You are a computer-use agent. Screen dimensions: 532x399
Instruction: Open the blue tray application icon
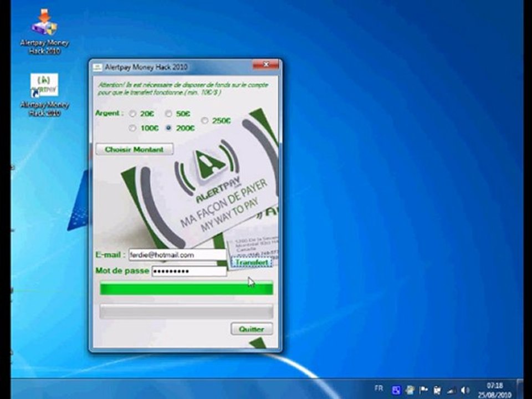coord(396,390)
